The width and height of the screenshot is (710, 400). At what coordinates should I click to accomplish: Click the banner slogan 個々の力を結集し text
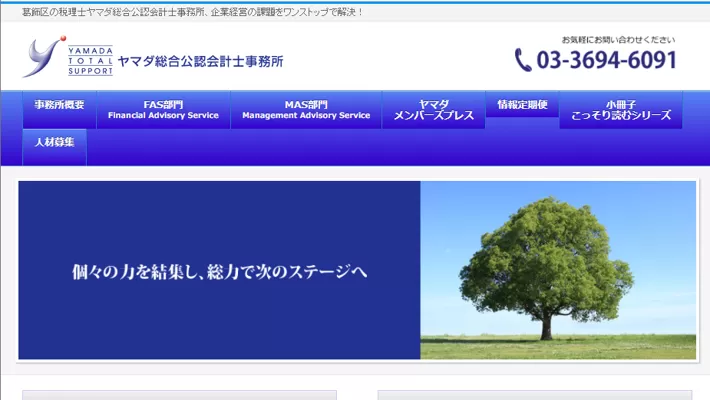coord(220,271)
